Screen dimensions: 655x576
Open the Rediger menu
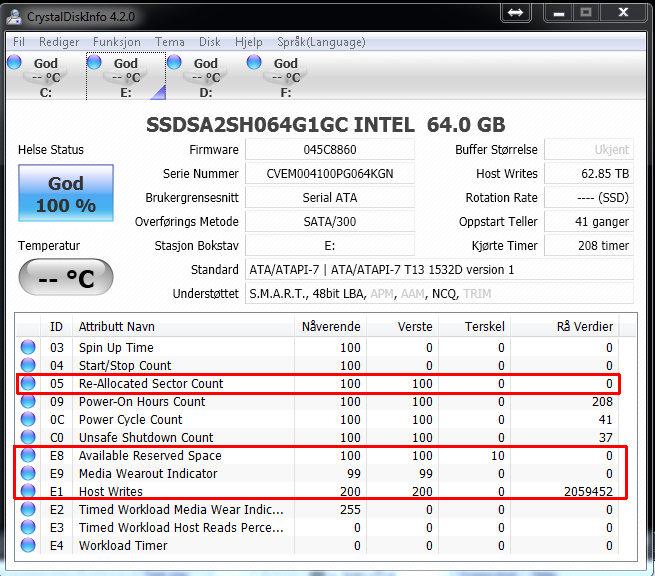(x=59, y=42)
